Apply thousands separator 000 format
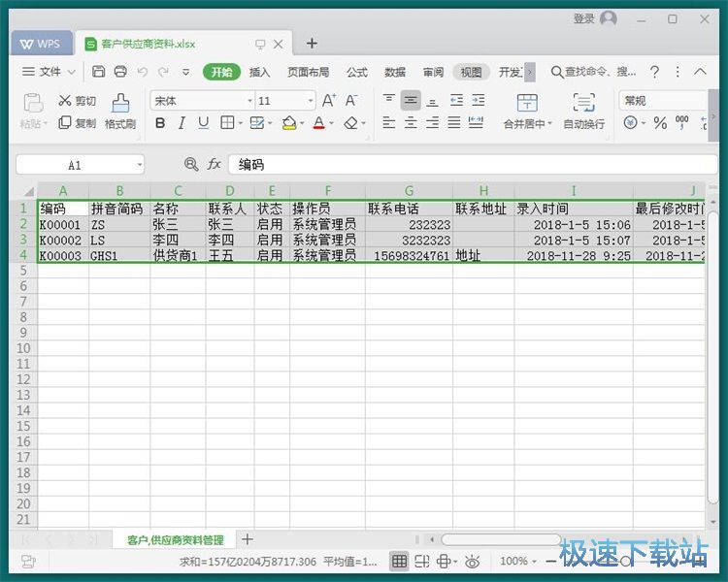Viewport: 728px width, 582px height. pyautogui.click(x=681, y=122)
